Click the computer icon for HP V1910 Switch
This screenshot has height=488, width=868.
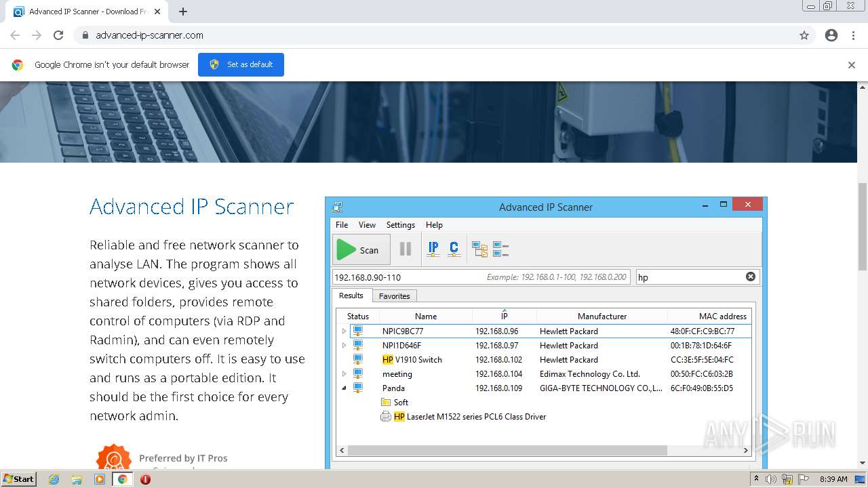click(x=357, y=360)
